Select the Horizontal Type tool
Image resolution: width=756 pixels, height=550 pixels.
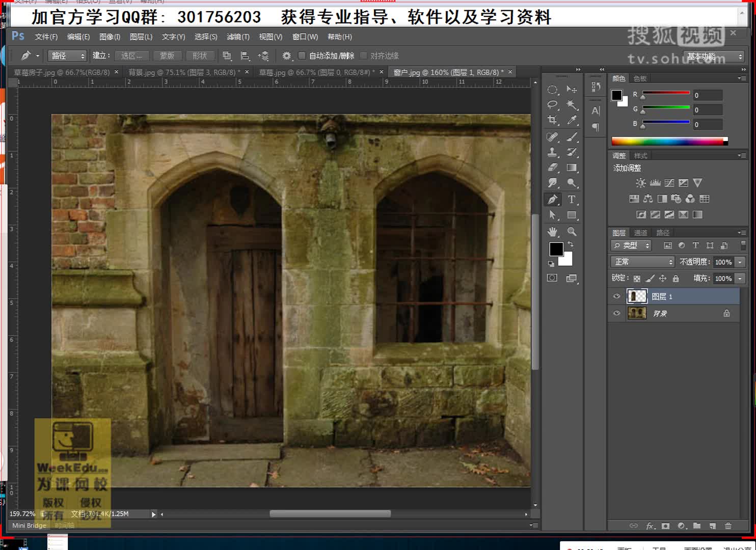pyautogui.click(x=572, y=200)
